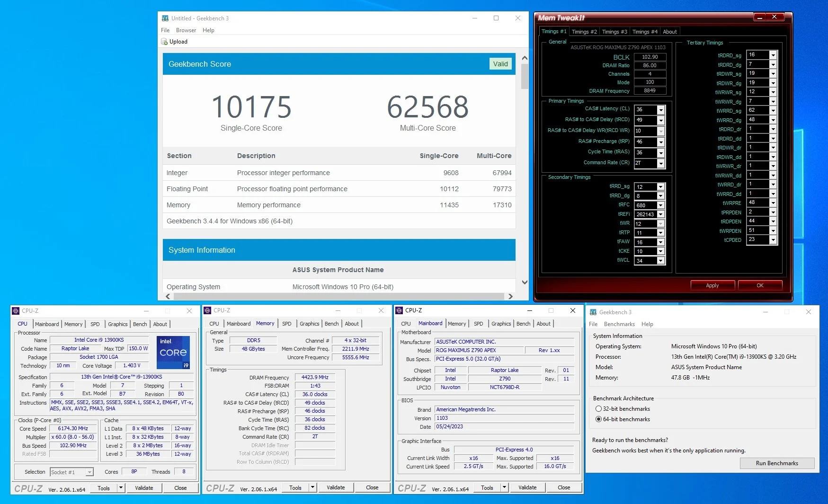Click the ROG MAXIMUS Z790 APEX model field

[x=479, y=350]
